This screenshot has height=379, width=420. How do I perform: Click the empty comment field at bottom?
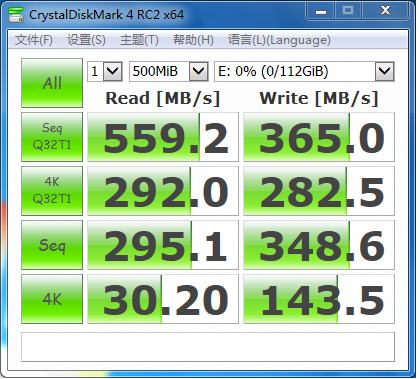(208, 347)
